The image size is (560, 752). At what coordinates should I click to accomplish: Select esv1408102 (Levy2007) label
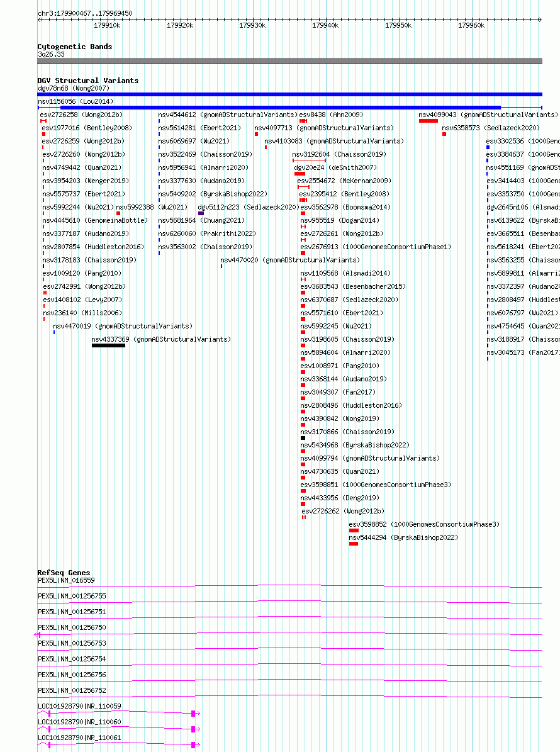[82, 300]
